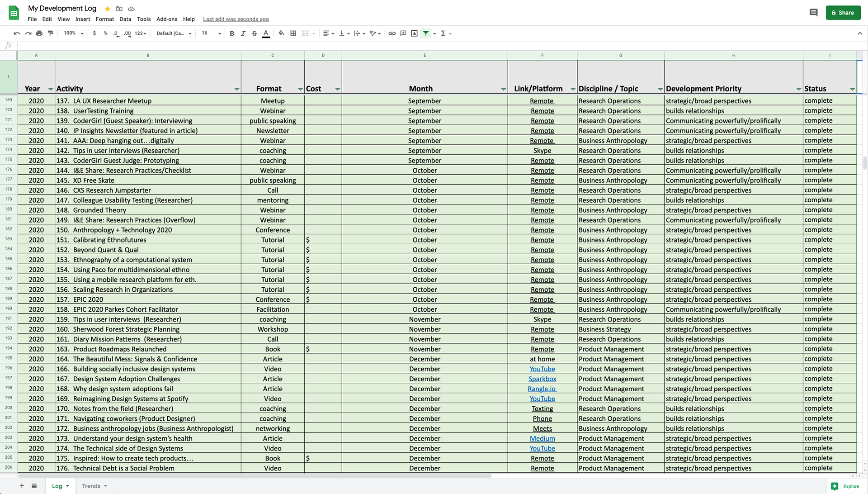Open YouTube link for Reimagining Design Systems at Spotify
Image resolution: width=868 pixels, height=494 pixels.
click(x=542, y=399)
